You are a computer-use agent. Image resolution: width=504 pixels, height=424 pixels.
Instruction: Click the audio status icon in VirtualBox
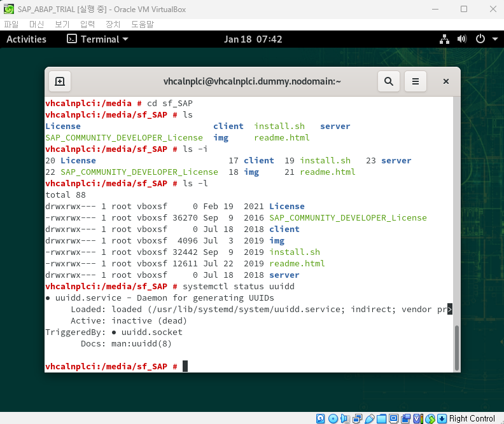[x=345, y=418]
